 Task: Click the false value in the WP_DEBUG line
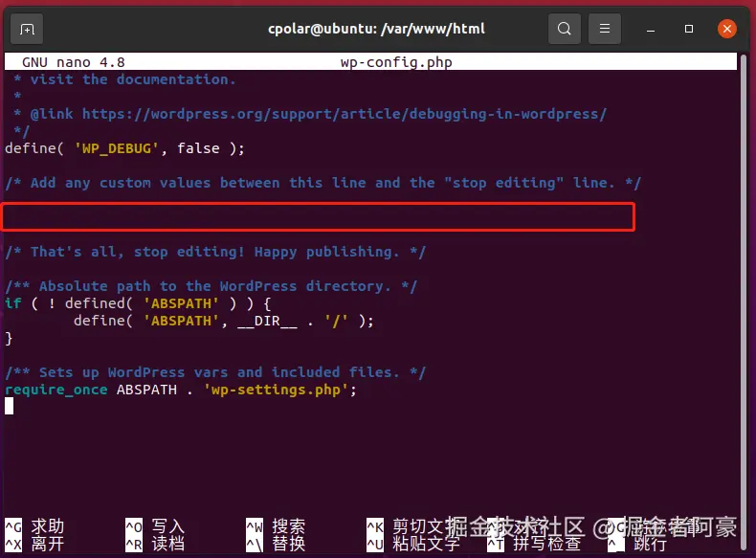click(198, 148)
